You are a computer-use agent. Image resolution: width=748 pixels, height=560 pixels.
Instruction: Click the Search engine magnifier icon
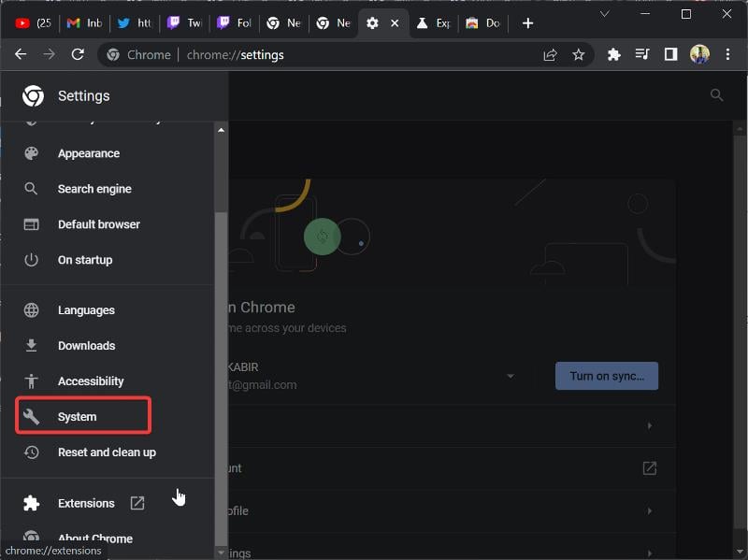point(31,189)
